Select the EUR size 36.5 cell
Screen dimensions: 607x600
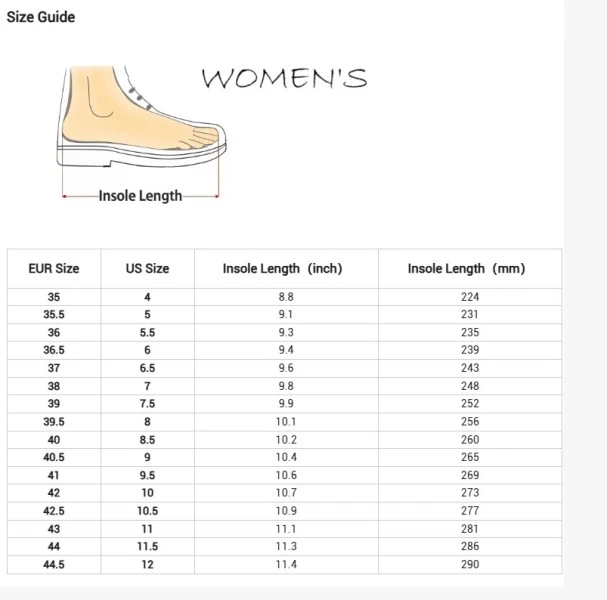pos(54,350)
